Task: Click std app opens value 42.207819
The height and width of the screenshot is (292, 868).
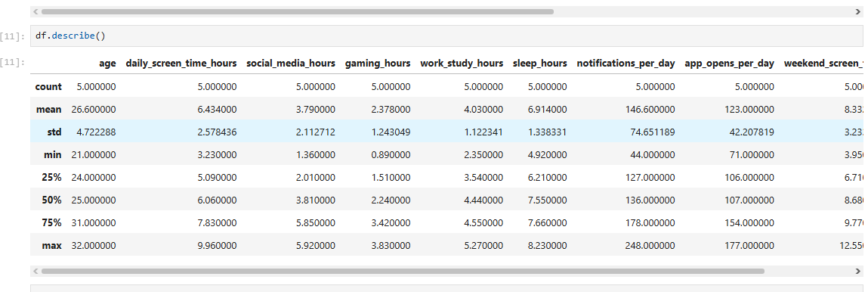Action: pyautogui.click(x=752, y=132)
